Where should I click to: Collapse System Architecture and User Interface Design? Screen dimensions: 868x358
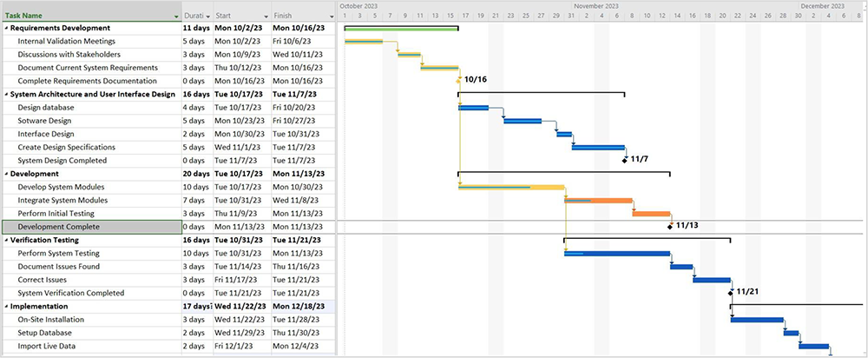(x=6, y=94)
